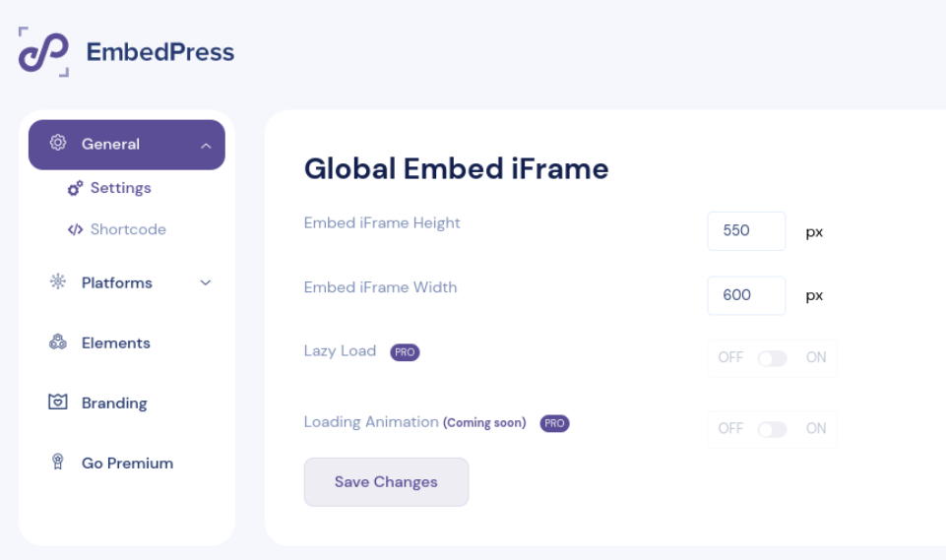Click the Shortcode code-brackets icon
The width and height of the screenshot is (946, 560).
point(75,229)
